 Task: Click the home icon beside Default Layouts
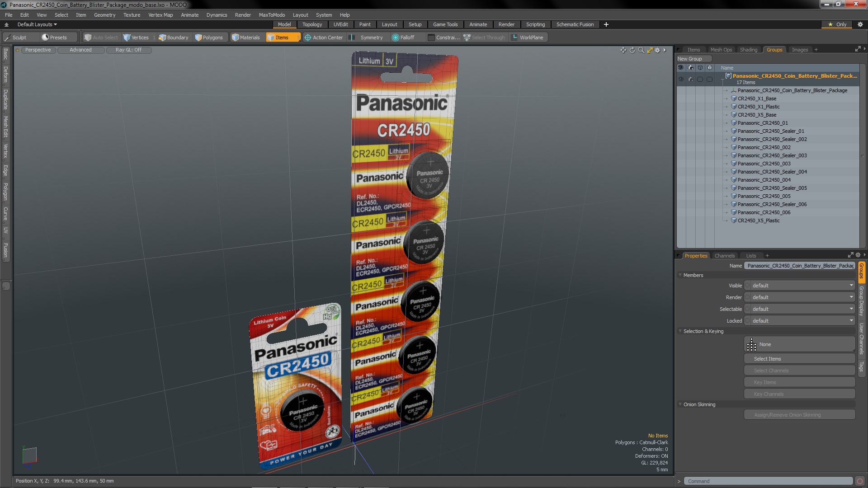pos(6,24)
